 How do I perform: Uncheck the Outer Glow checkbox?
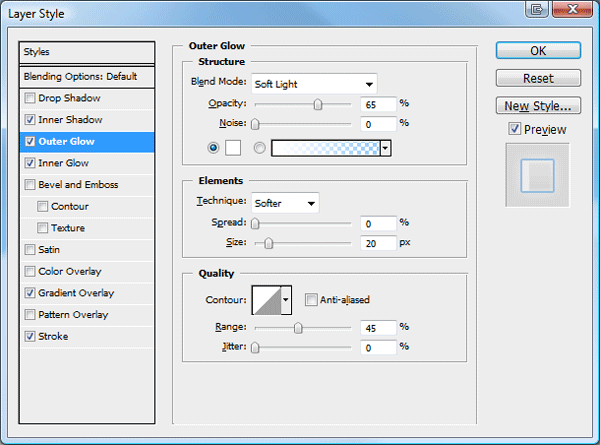(x=30, y=142)
